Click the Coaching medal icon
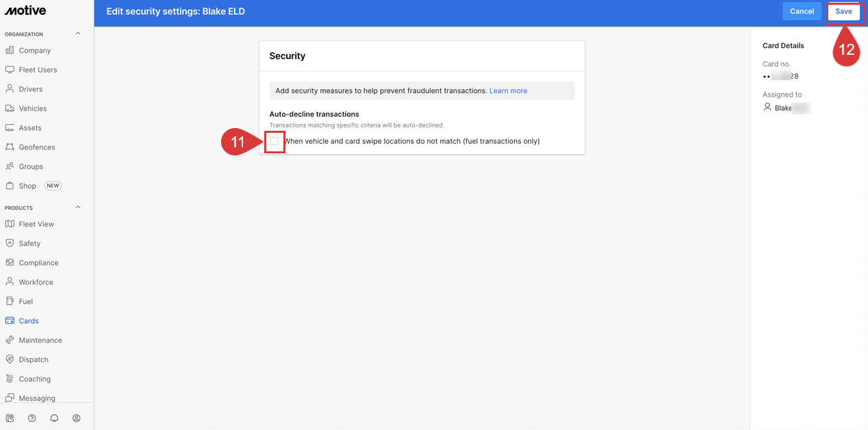This screenshot has height=430, width=868. point(10,379)
